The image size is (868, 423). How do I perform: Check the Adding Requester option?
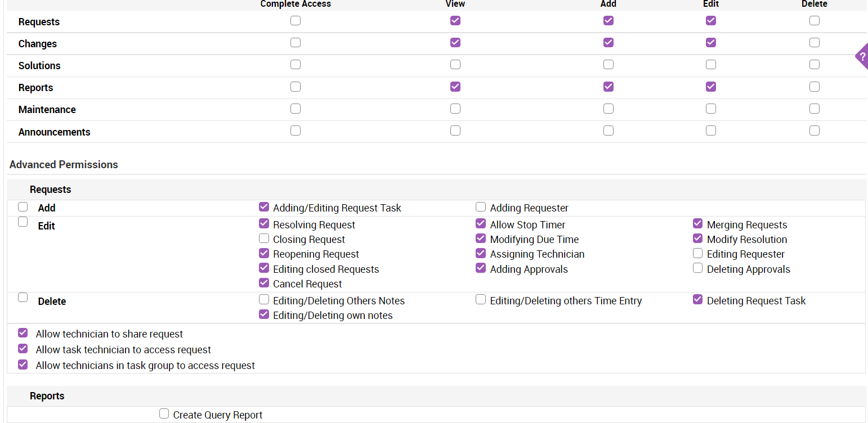pyautogui.click(x=481, y=207)
